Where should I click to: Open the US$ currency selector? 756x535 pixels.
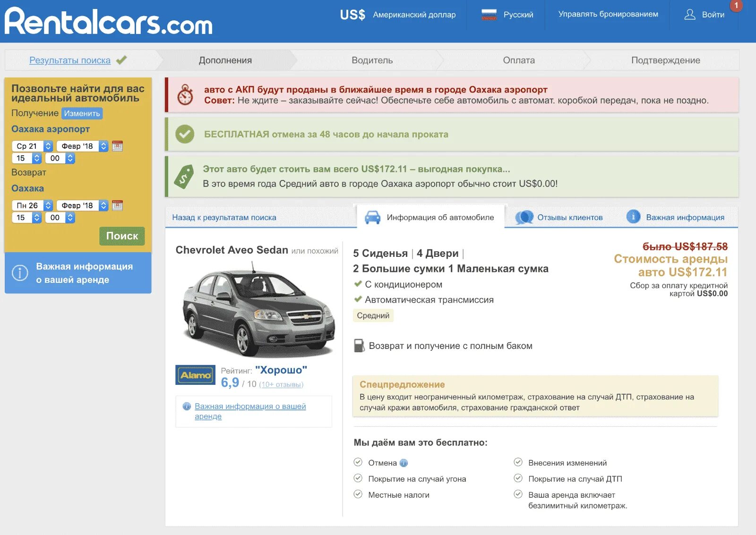point(398,15)
